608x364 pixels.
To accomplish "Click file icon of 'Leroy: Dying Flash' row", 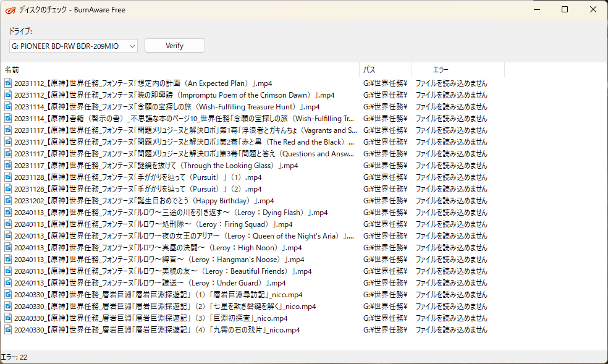I will (8, 212).
